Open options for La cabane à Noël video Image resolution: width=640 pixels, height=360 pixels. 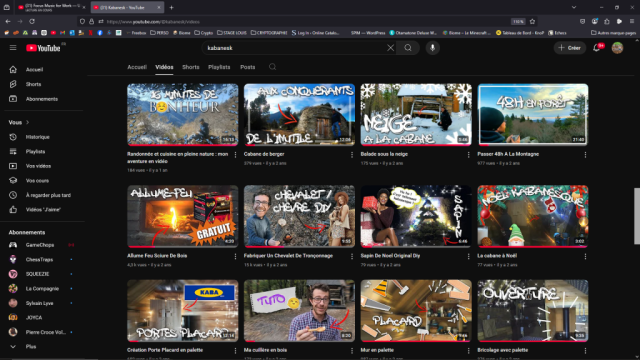585,256
